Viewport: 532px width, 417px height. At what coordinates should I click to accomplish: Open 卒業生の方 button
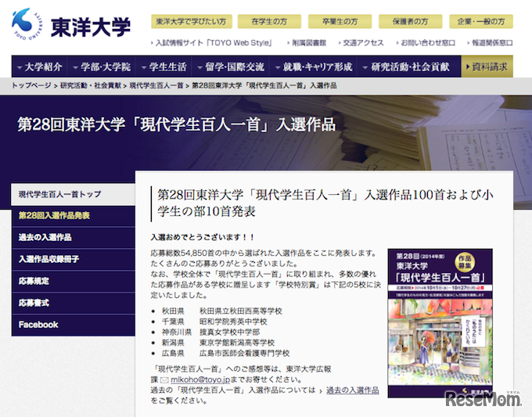(x=340, y=22)
